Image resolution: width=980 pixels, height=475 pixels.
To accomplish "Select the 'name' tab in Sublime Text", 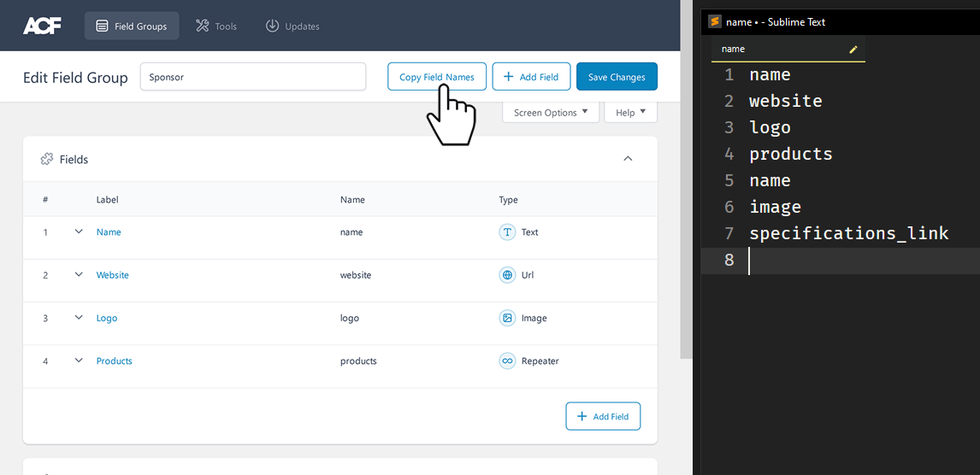I will click(x=788, y=49).
